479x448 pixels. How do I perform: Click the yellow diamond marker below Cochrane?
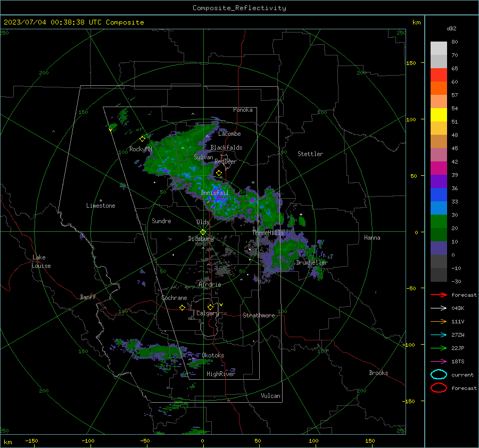point(182,307)
